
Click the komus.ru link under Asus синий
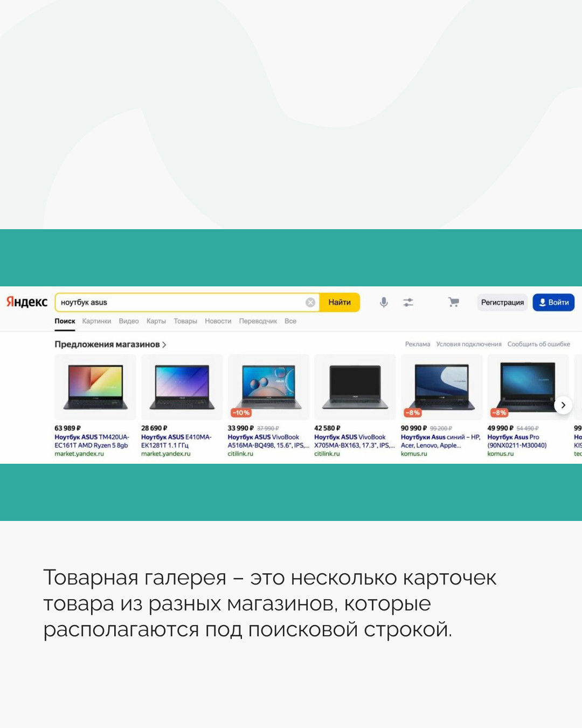(x=414, y=454)
